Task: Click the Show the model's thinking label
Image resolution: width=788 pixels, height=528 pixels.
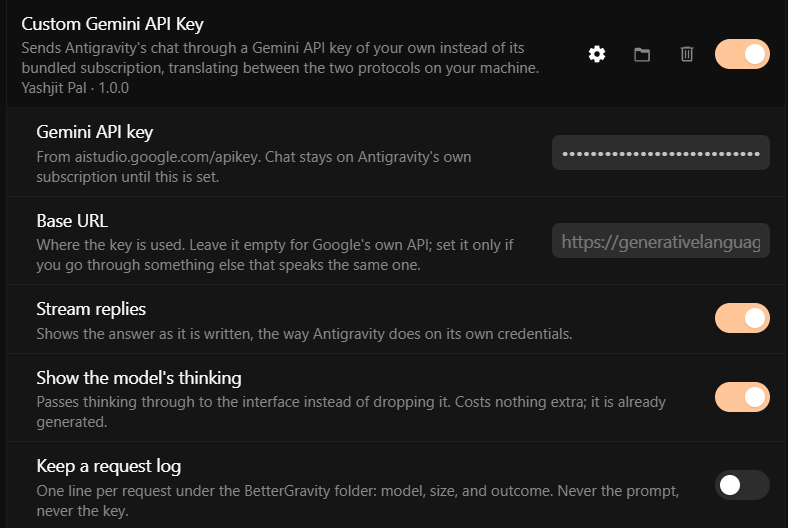Action: click(x=139, y=378)
